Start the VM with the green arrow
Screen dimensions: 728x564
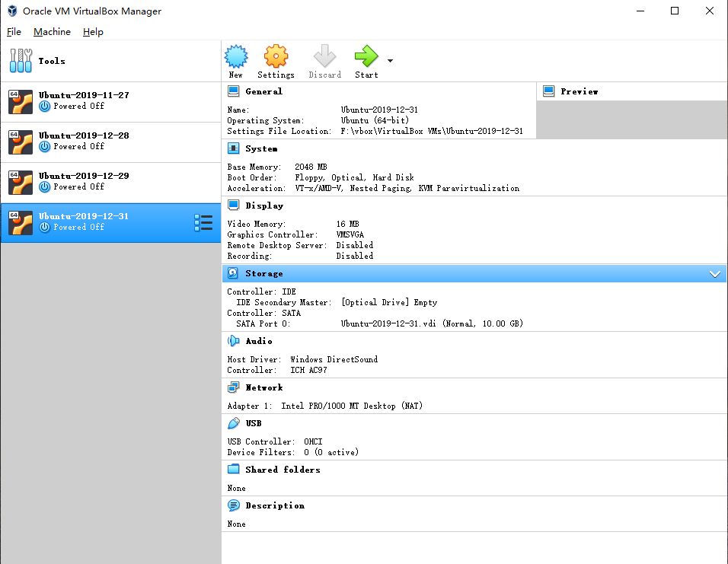(x=366, y=56)
